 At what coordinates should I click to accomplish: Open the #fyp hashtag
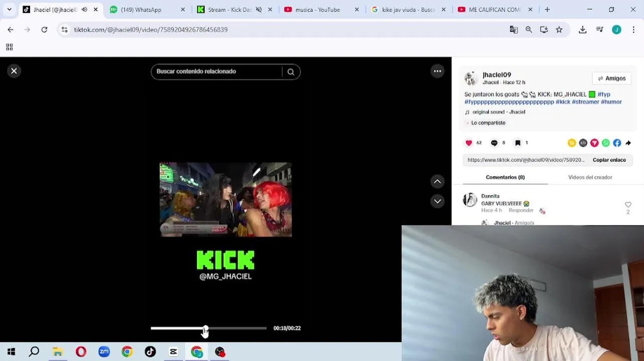tap(603, 94)
